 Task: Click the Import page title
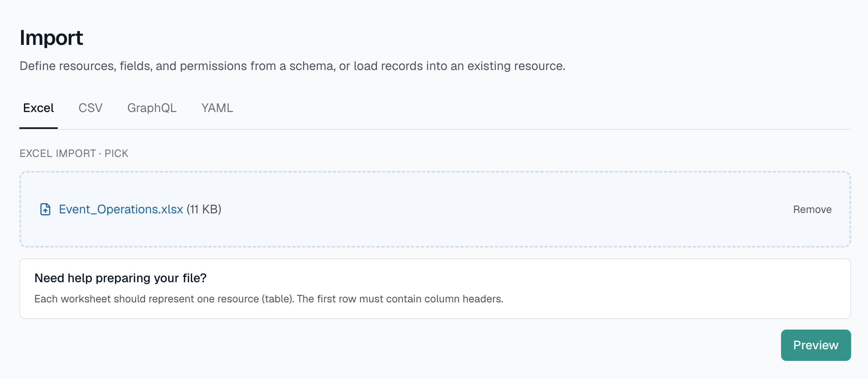[x=52, y=38]
